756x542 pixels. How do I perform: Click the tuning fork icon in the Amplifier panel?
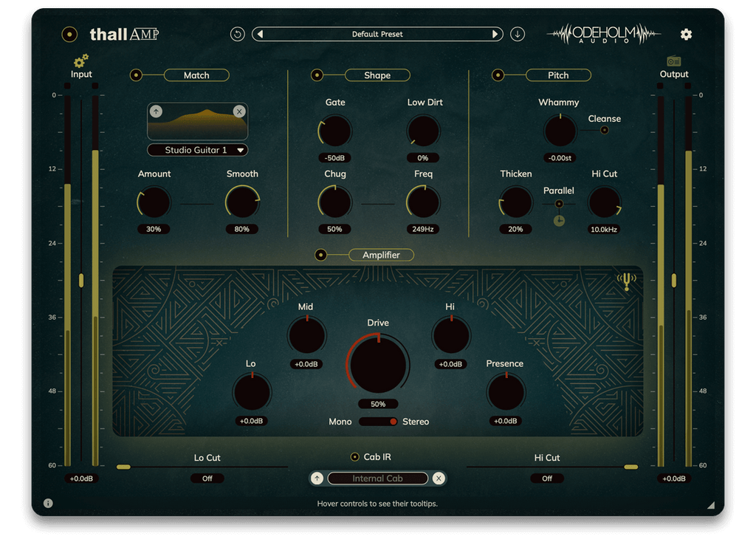point(625,282)
